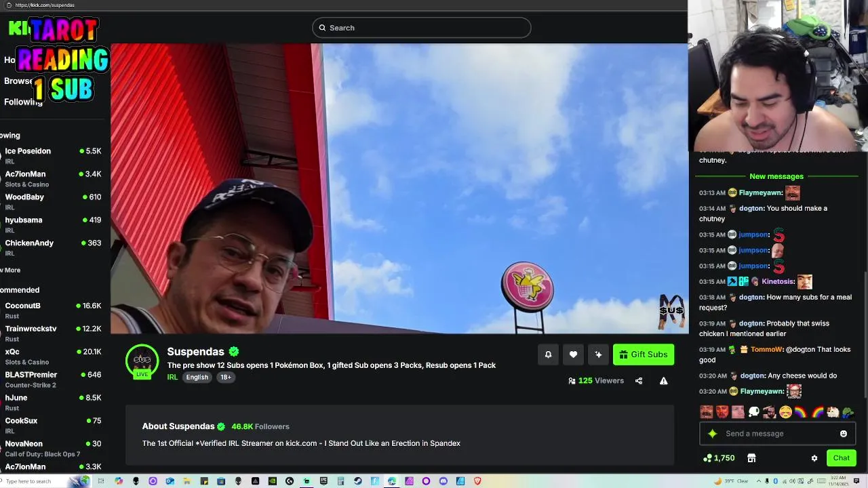Screen dimensions: 868x488
Task: Select the blushing face quick emote
Action: (785, 411)
